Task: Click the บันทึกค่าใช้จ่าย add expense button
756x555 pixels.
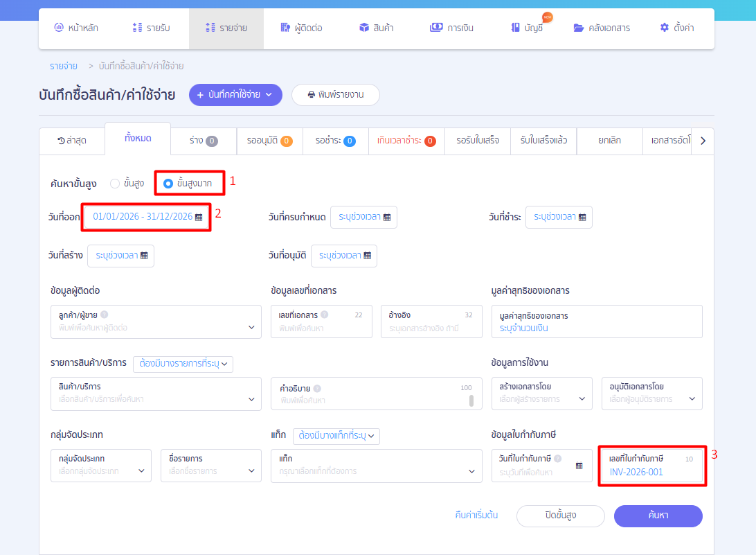Action: pos(235,95)
